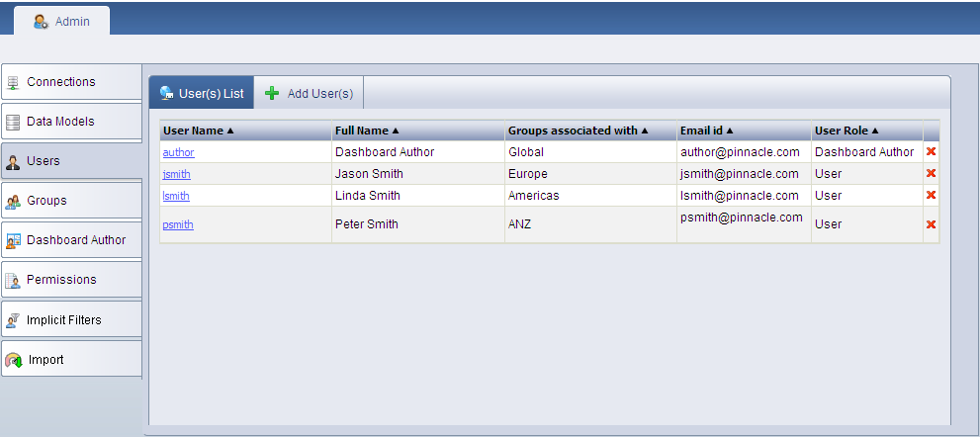The width and height of the screenshot is (980, 437).
Task: Open the psmith user name link
Action: 178,224
